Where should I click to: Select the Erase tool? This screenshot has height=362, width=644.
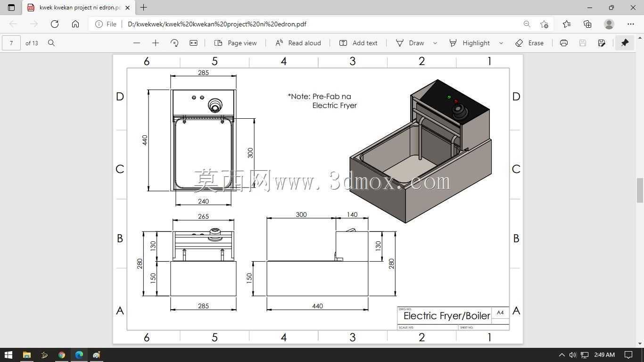[x=529, y=43]
